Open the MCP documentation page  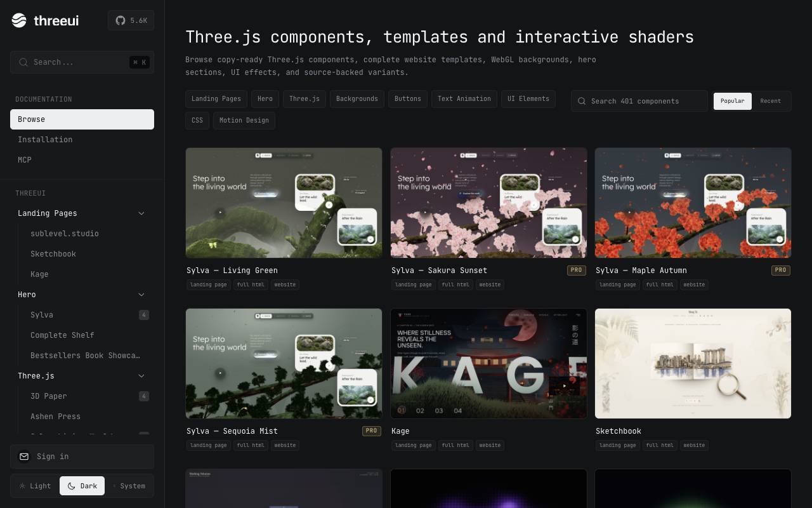pyautogui.click(x=82, y=160)
